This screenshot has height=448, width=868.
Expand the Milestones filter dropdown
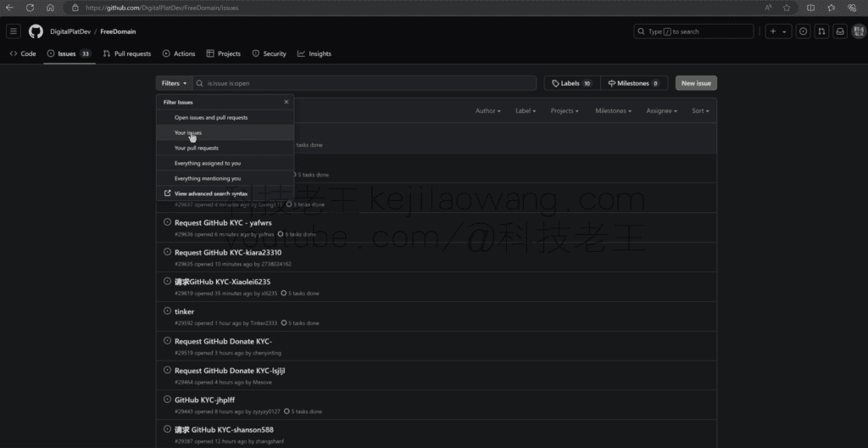(614, 111)
